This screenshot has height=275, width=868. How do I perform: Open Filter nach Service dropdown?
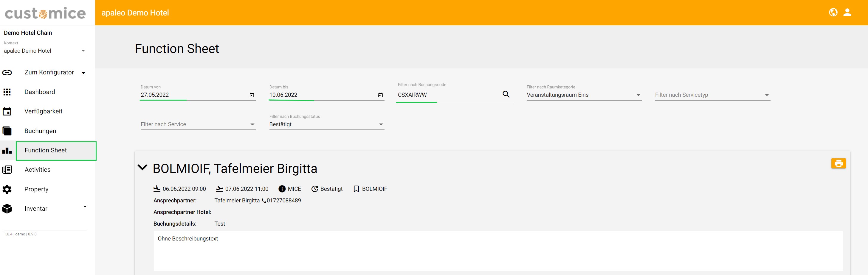[x=198, y=124]
